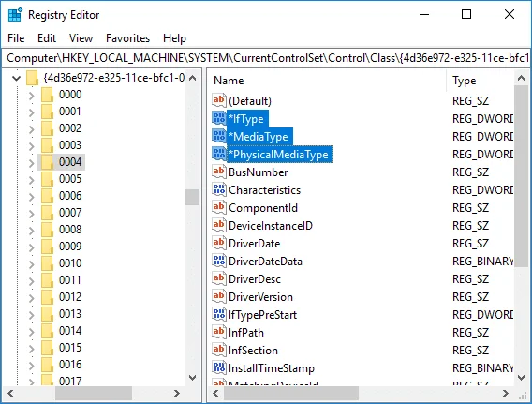Image resolution: width=532 pixels, height=404 pixels.
Task: Click the DWORD icon beside *PhysicalMediaType
Action: [x=219, y=154]
